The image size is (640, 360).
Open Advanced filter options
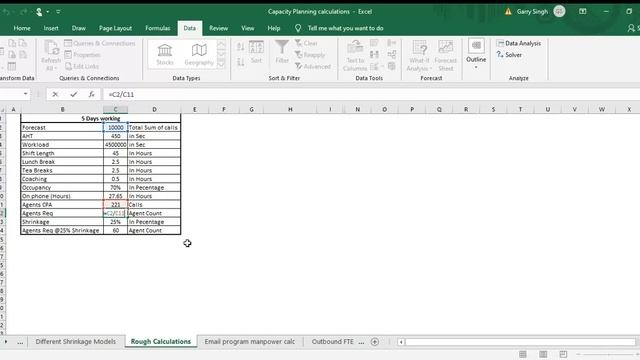coord(313,66)
